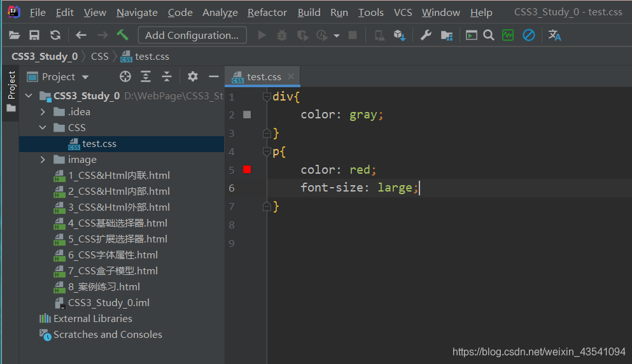This screenshot has height=364, width=632.
Task: Close the test.css editor tab
Action: (291, 76)
